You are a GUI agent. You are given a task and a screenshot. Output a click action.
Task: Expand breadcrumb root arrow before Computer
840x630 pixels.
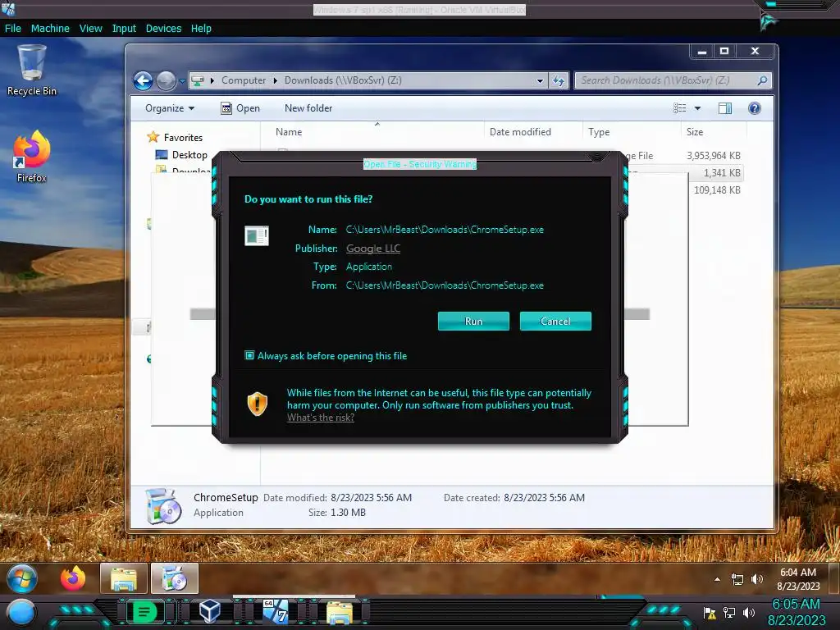coord(212,81)
